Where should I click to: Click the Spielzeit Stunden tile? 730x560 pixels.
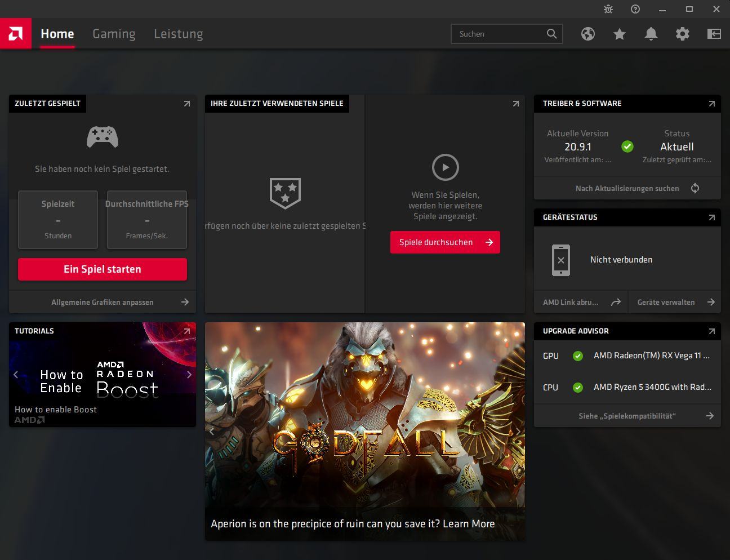58,220
